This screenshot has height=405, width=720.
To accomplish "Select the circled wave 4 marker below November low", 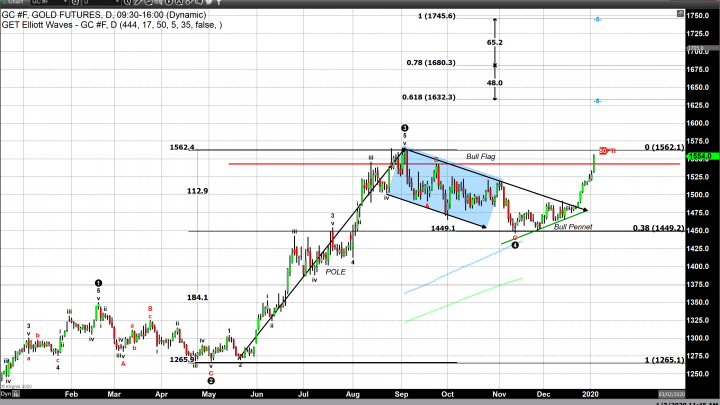I will pos(514,244).
